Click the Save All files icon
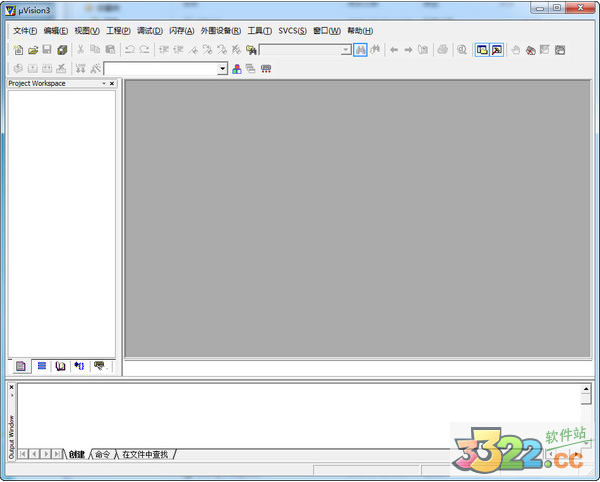The image size is (600, 482). click(62, 50)
